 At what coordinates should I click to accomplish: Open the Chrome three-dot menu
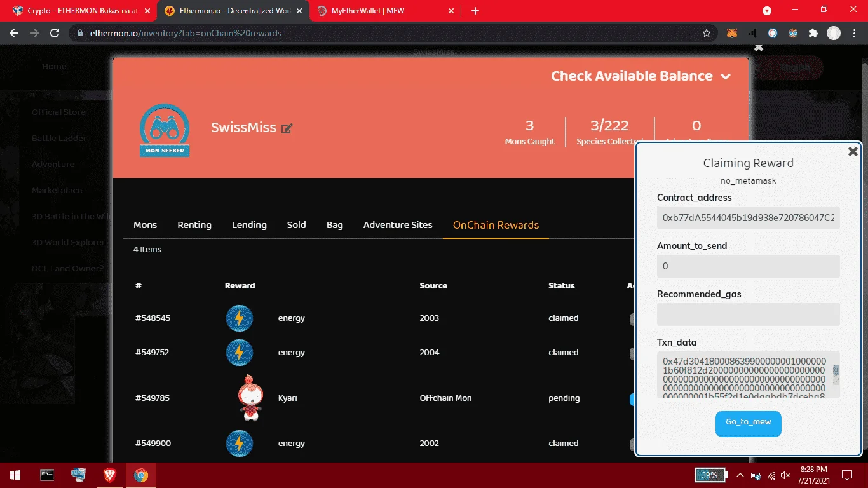(854, 33)
